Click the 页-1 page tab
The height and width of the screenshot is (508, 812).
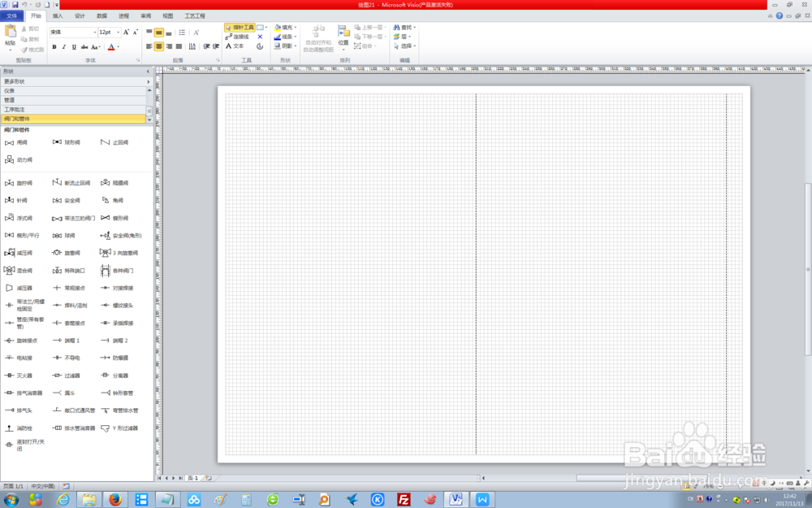[192, 478]
